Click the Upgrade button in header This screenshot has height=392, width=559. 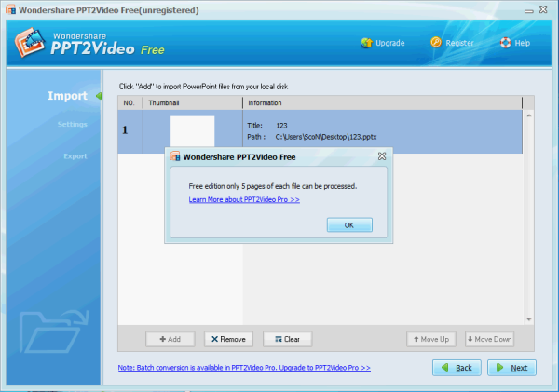coord(383,43)
